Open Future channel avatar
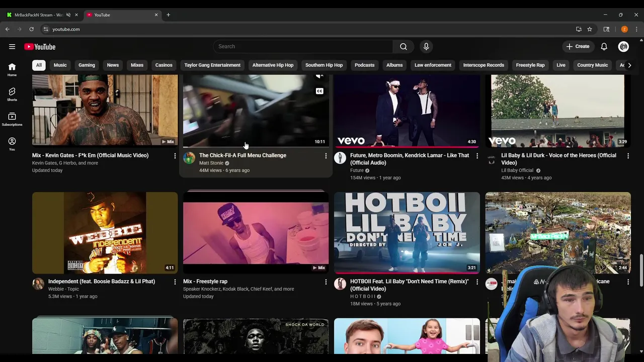The width and height of the screenshot is (644, 362). pos(340,158)
